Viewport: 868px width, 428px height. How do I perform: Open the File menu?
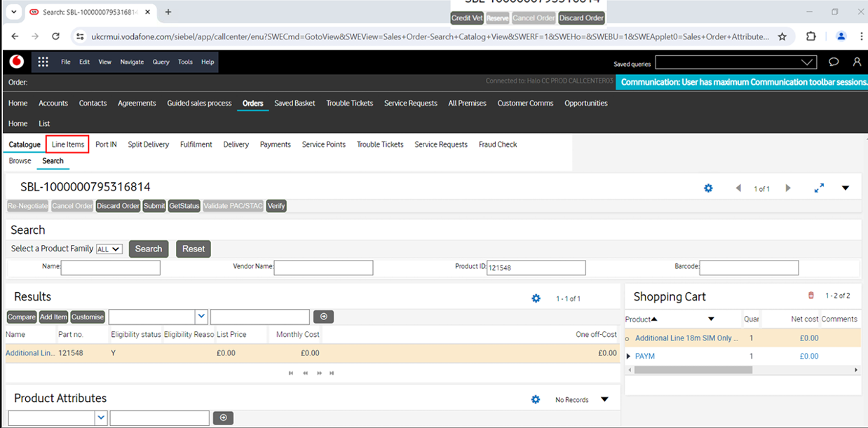66,62
